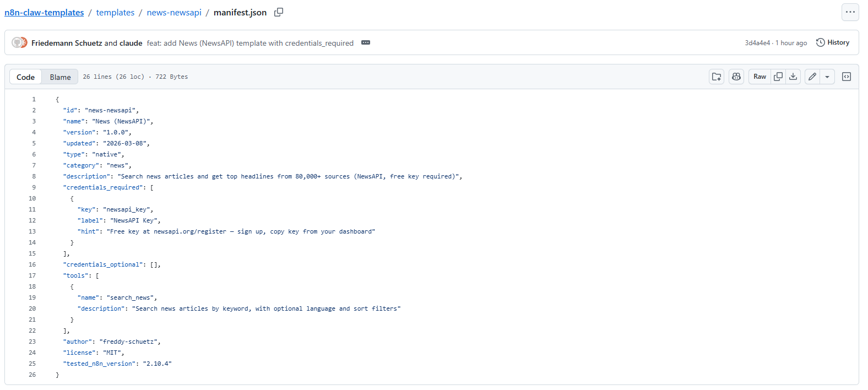The height and width of the screenshot is (390, 868).
Task: Open the feat: add News template commit message
Action: tap(250, 43)
